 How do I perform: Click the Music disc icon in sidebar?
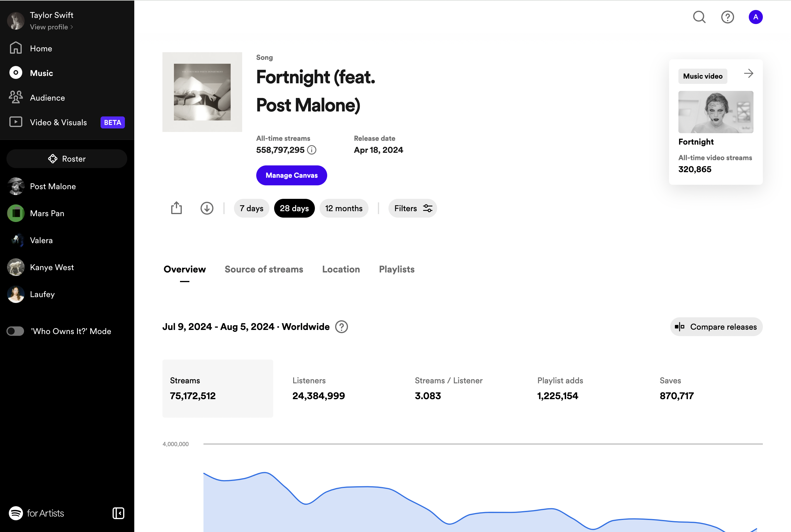[16, 73]
